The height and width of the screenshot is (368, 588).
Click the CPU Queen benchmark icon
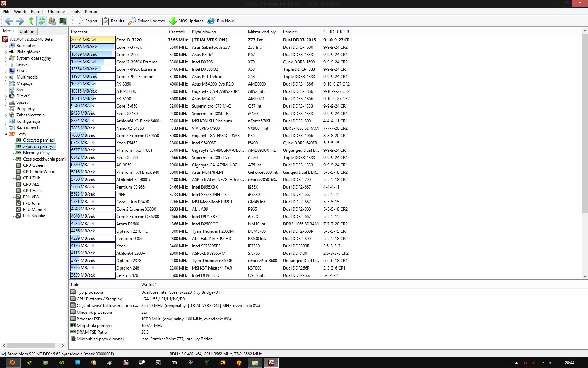(19, 165)
